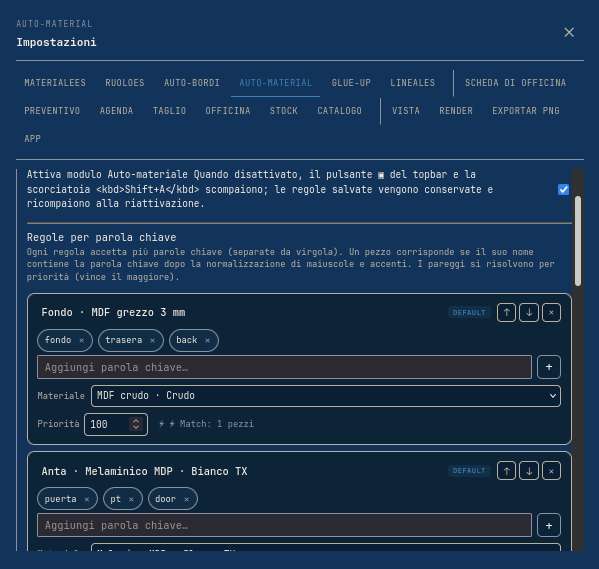Screen dimensions: 599x569
Task: Click the Anta add keyword plus button
Action: pyautogui.click(x=549, y=525)
